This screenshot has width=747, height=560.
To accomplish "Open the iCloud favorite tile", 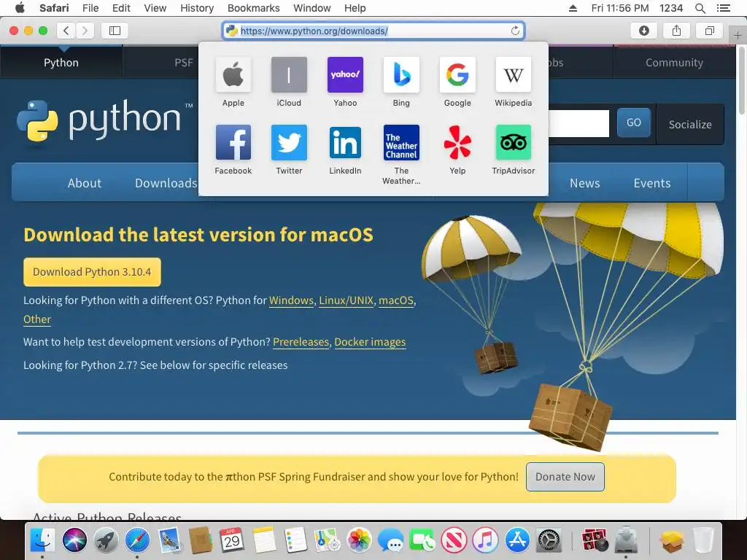I will 289,75.
